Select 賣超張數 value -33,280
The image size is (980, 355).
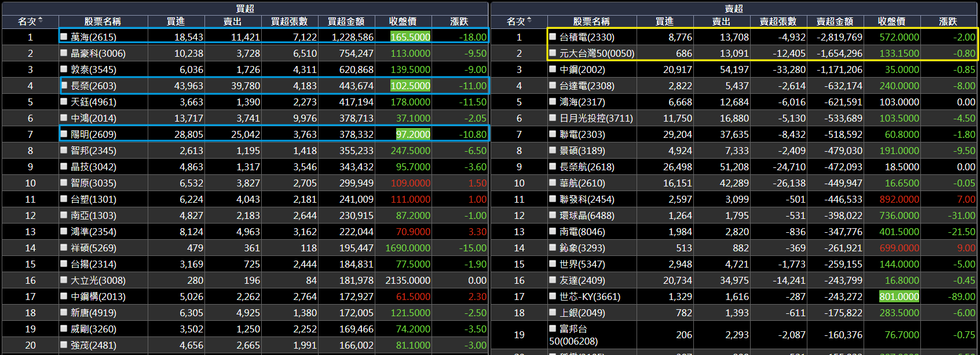[x=789, y=69]
